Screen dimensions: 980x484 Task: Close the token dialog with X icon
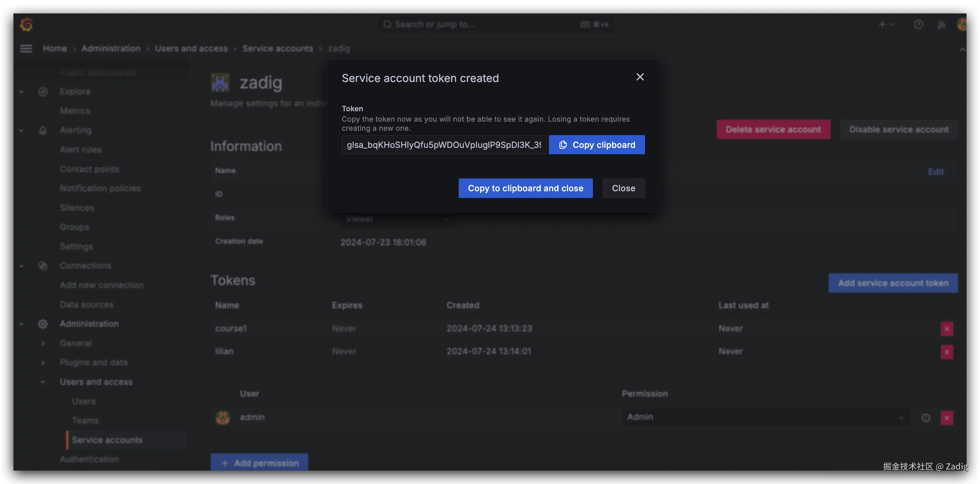pos(640,77)
